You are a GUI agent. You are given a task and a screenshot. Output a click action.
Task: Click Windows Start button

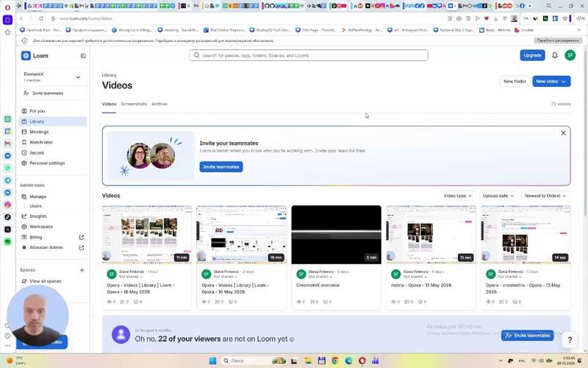coord(212,361)
